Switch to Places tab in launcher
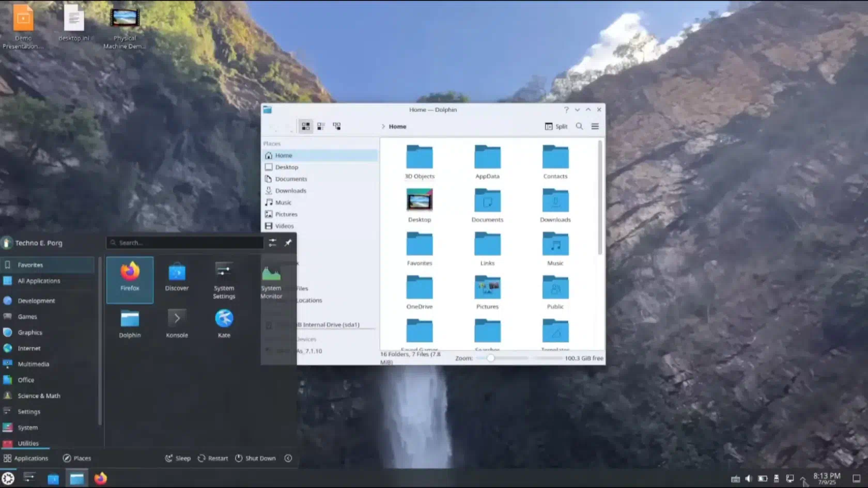Image resolution: width=868 pixels, height=488 pixels. point(77,458)
